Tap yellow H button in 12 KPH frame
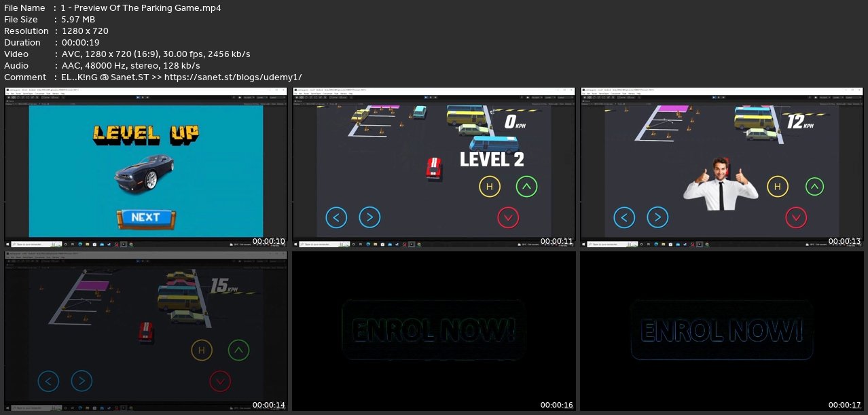 pos(777,186)
